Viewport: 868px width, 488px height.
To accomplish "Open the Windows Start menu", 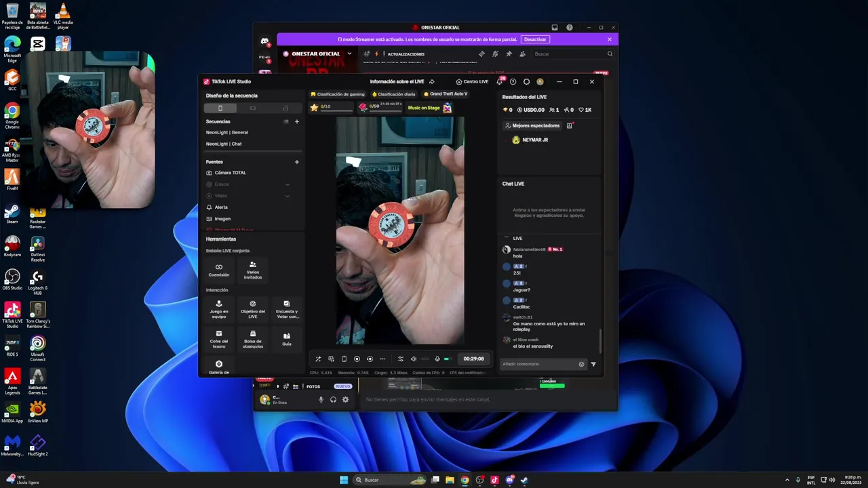I will click(x=344, y=480).
